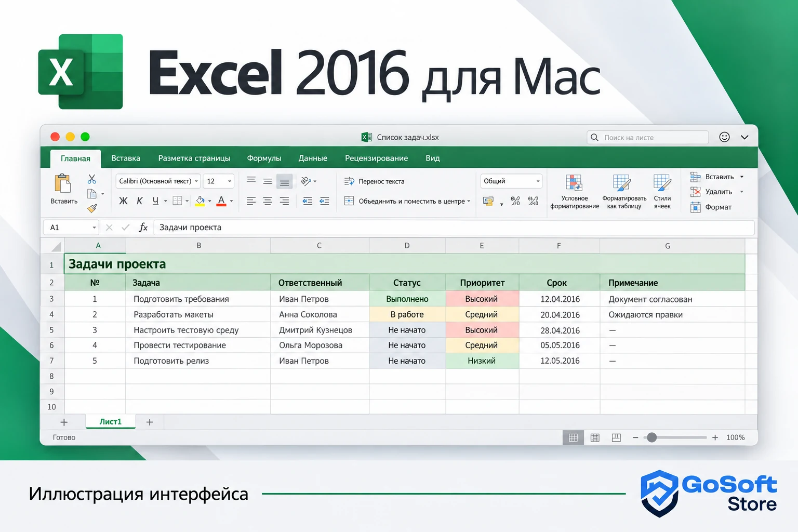Expand the merge and center dropdown arrow

469,201
